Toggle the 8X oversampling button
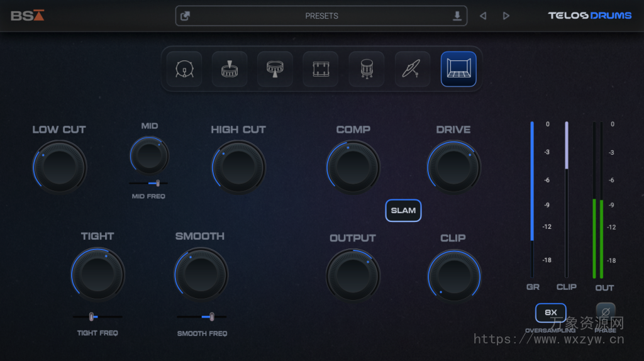The image size is (644, 361). [551, 313]
